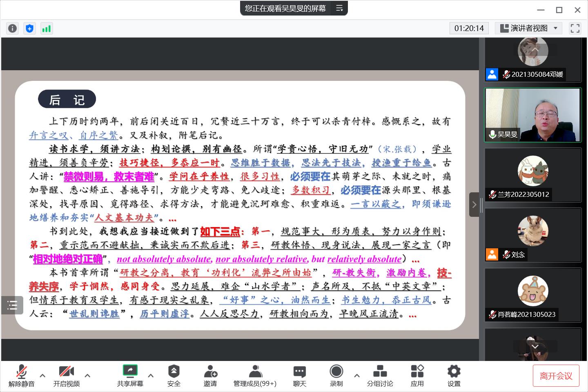Click Leave Meeting (离开会议) button
Screen dimensions: 588x392
click(556, 376)
